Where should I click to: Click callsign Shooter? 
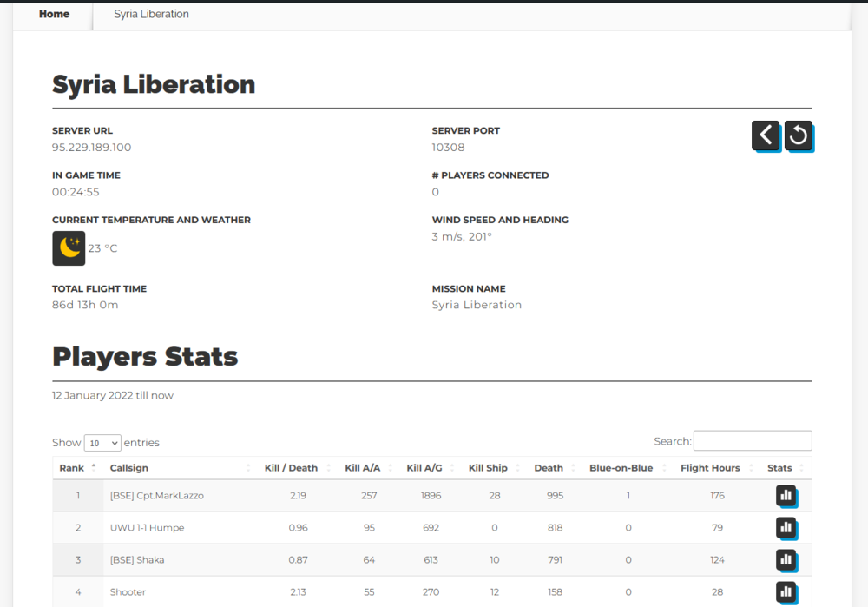[x=128, y=592]
